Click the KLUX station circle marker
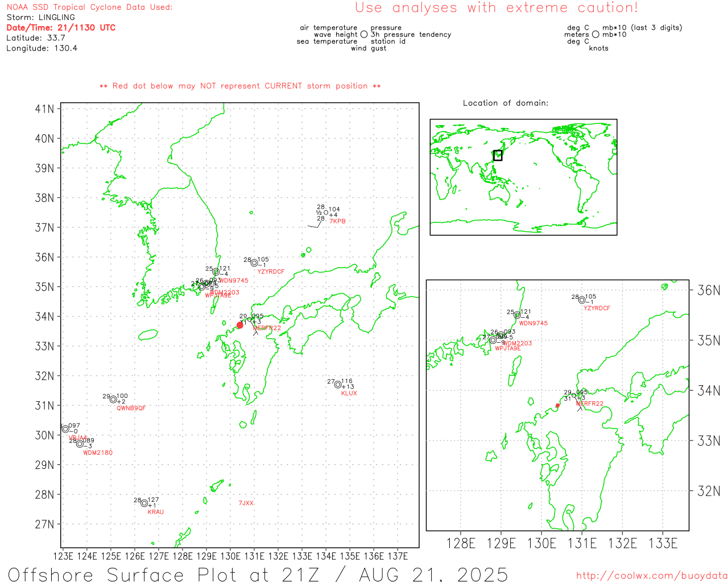Image resolution: width=728 pixels, height=582 pixels. tap(338, 385)
